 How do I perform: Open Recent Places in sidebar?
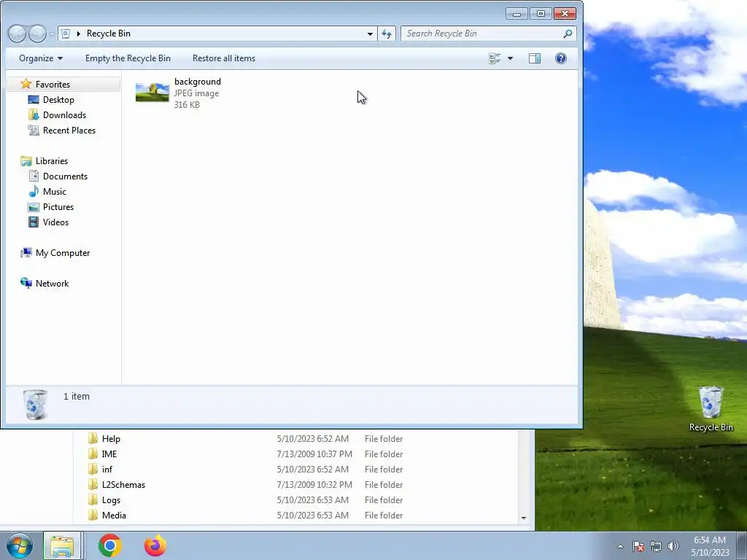[x=69, y=130]
